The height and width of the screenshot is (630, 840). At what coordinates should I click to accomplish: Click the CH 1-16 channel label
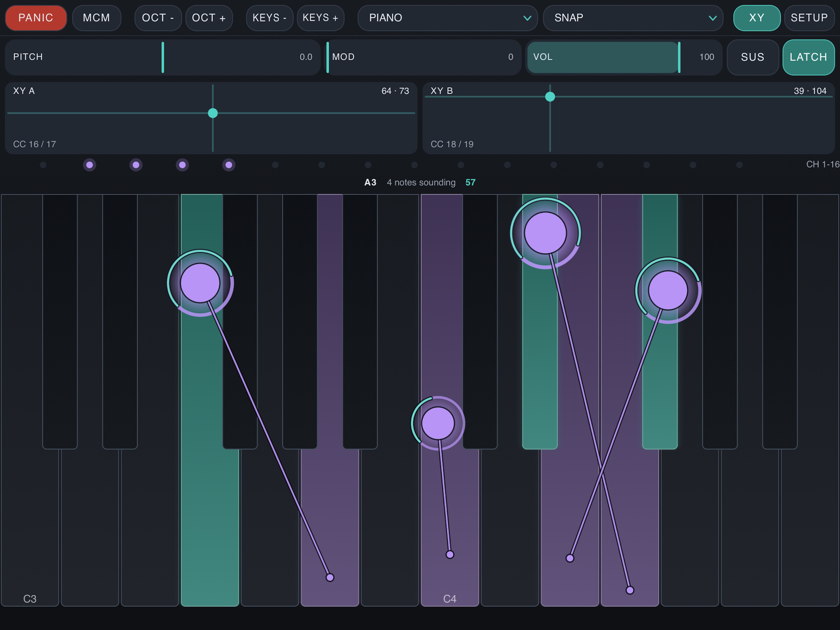point(823,165)
